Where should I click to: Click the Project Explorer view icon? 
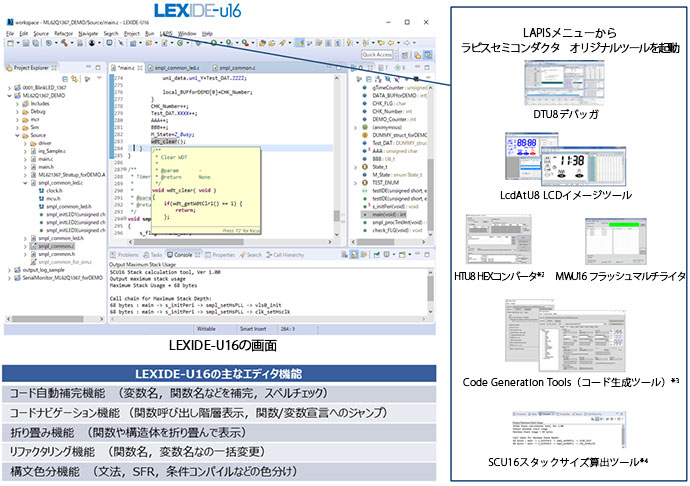tap(9, 68)
